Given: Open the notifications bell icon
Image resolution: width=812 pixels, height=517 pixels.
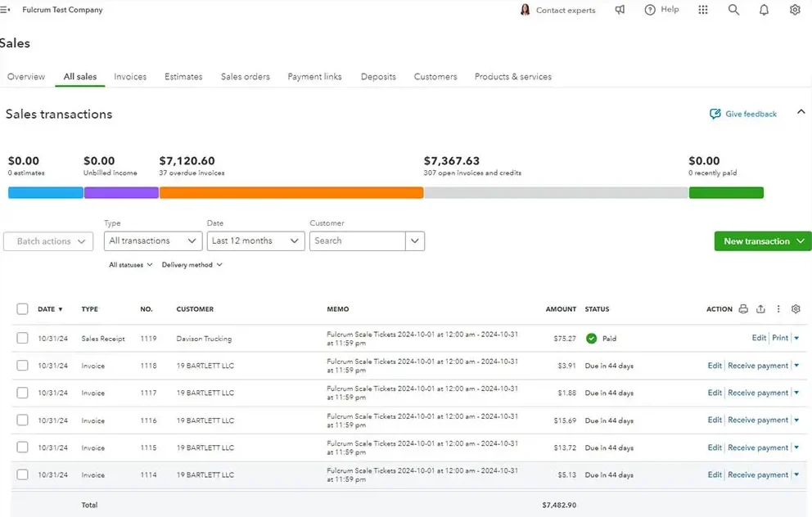Looking at the screenshot, I should [764, 9].
